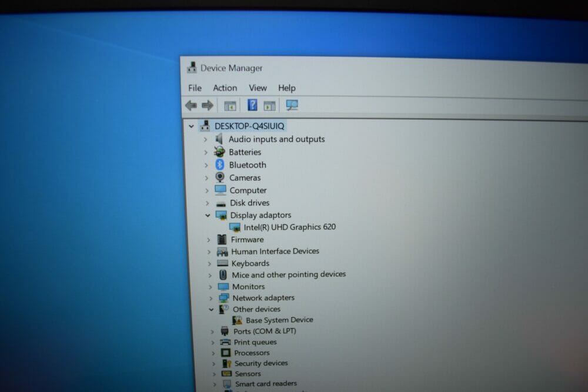Expand the Print queues chevron
588x392 pixels.
tap(213, 343)
